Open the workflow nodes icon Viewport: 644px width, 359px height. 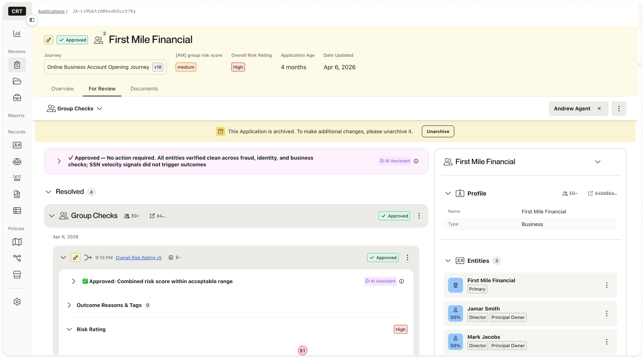click(17, 258)
